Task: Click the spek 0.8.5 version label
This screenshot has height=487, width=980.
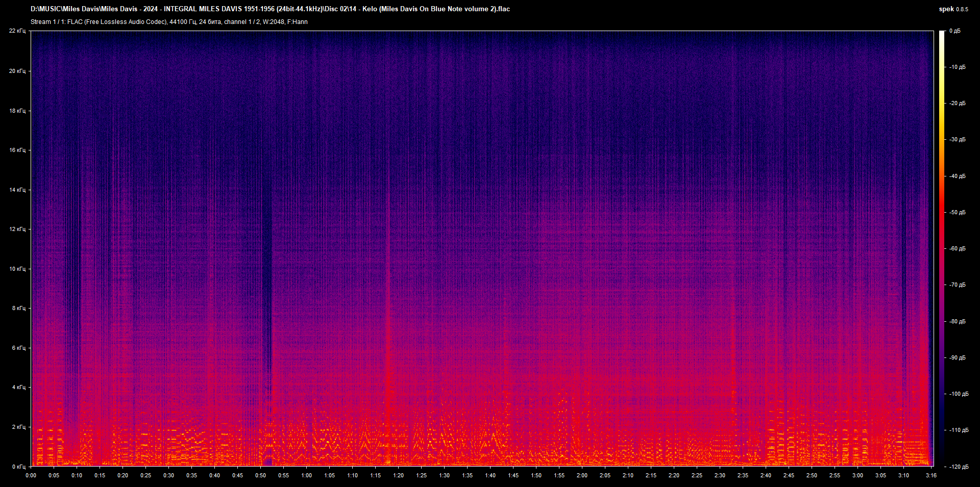Action: pos(953,9)
